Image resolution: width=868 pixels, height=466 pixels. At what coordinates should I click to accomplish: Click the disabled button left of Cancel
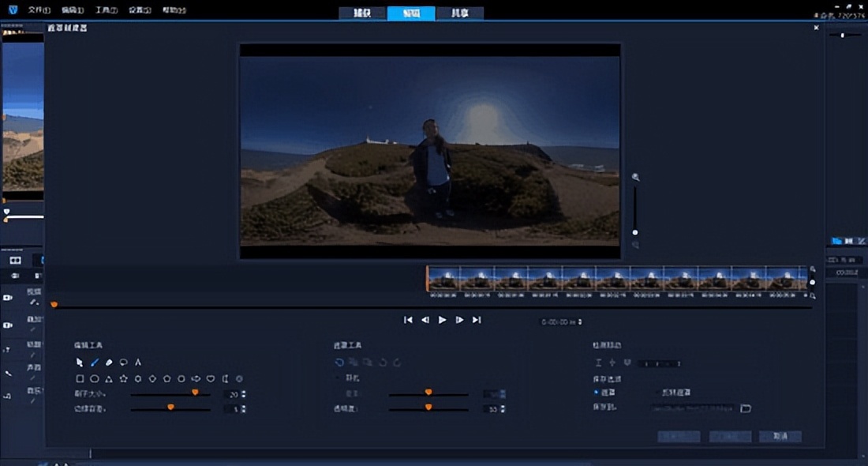coord(730,437)
